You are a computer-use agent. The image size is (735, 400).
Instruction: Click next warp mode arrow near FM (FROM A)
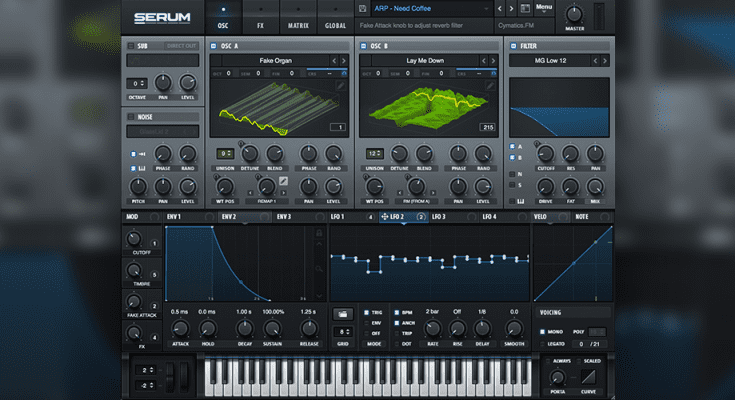(x=433, y=193)
